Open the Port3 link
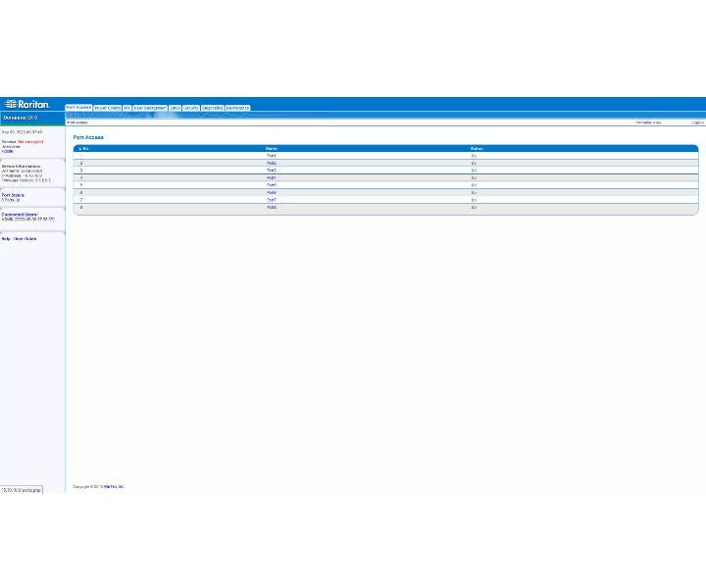This screenshot has height=588, width=706. click(271, 171)
